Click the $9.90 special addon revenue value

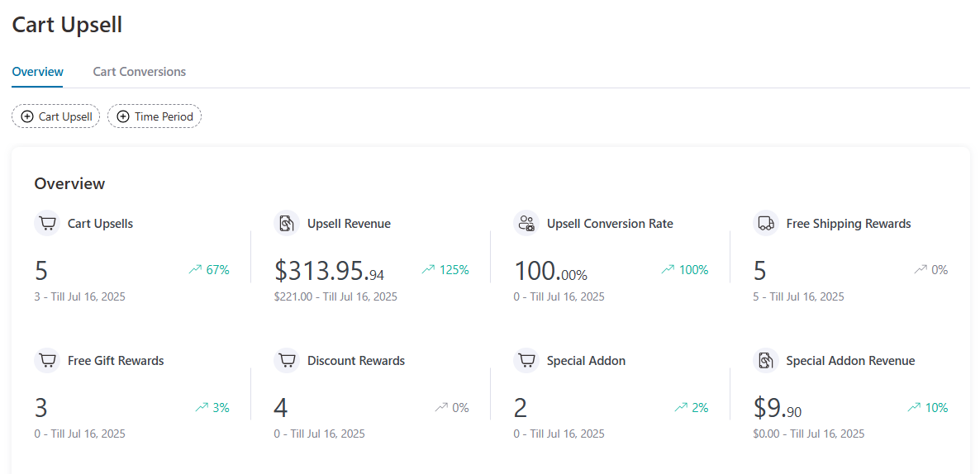[778, 408]
